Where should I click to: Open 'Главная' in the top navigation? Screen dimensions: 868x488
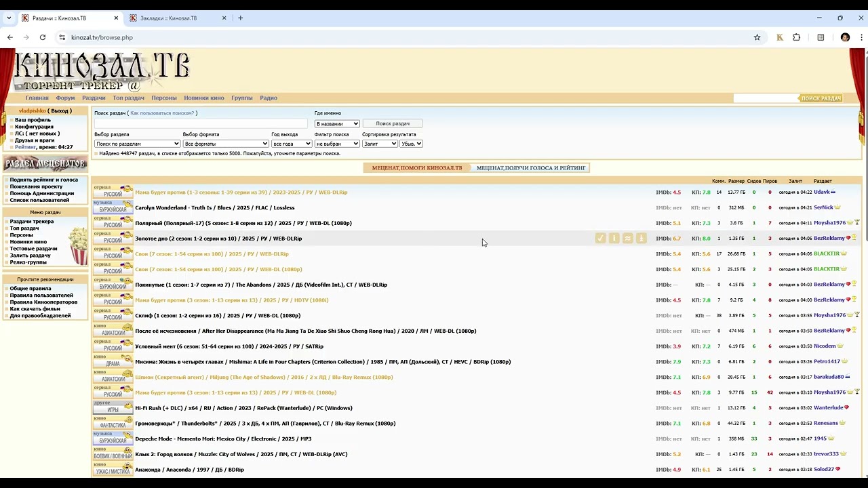(x=37, y=98)
